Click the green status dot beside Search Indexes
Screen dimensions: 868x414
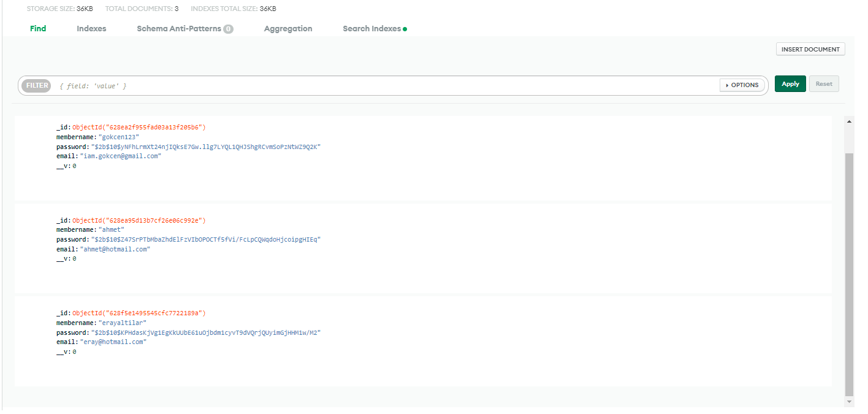coord(405,28)
